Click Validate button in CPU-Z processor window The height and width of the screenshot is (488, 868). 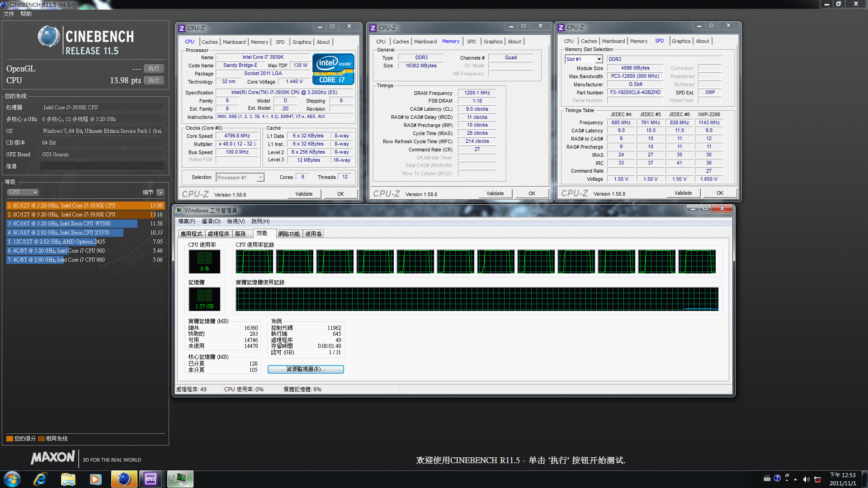304,194
